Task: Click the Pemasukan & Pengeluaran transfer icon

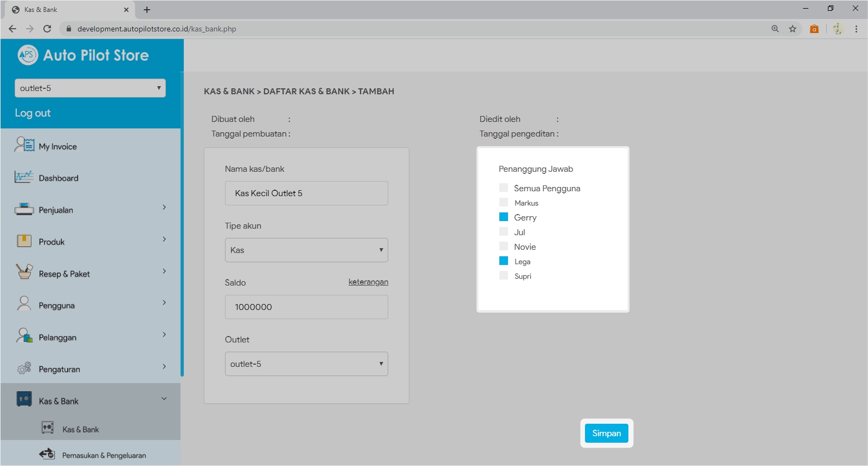Action: tap(47, 454)
